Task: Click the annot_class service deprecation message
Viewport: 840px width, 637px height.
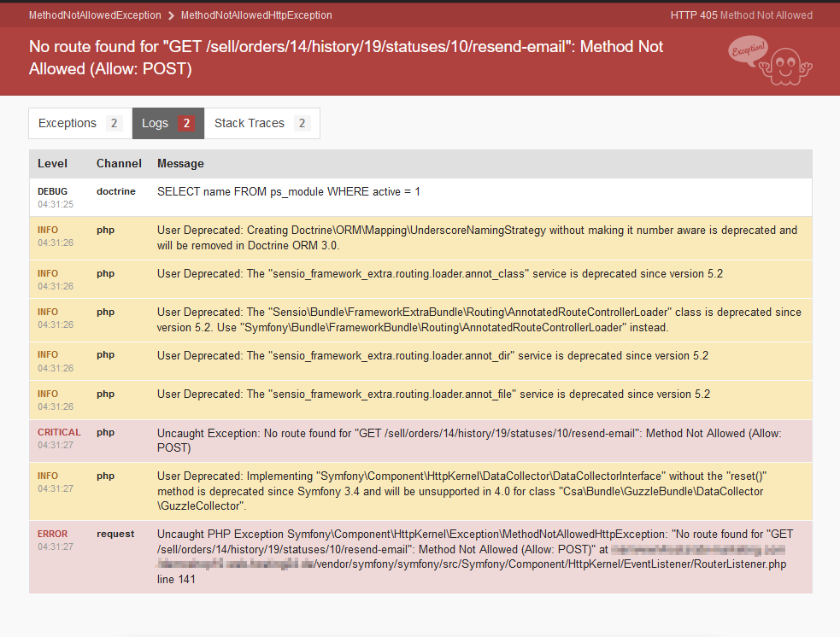Action: (440, 273)
